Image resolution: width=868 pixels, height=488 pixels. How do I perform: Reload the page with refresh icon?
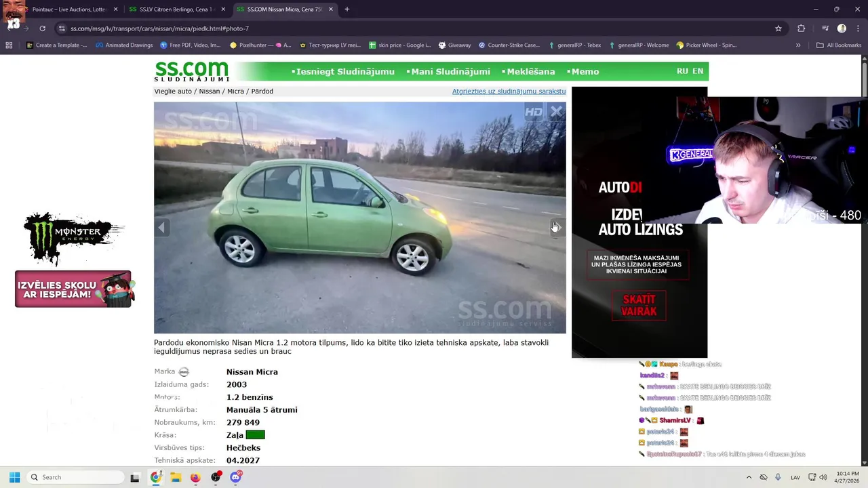(x=42, y=28)
